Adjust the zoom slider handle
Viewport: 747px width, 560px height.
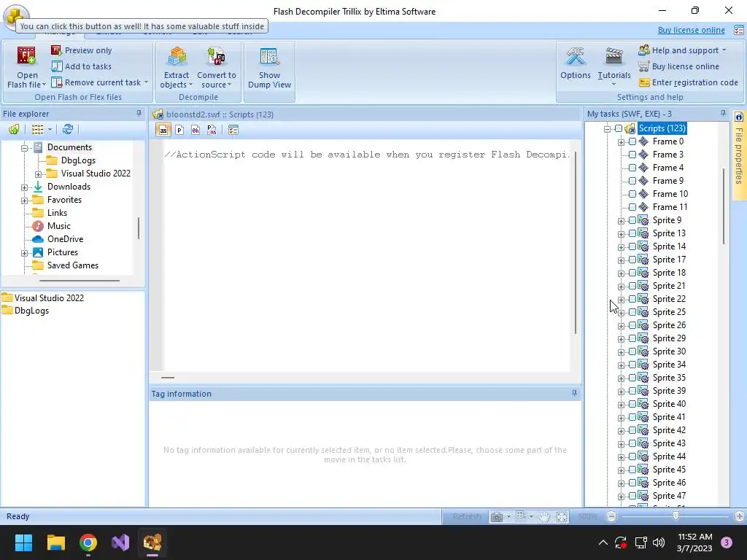point(676,516)
